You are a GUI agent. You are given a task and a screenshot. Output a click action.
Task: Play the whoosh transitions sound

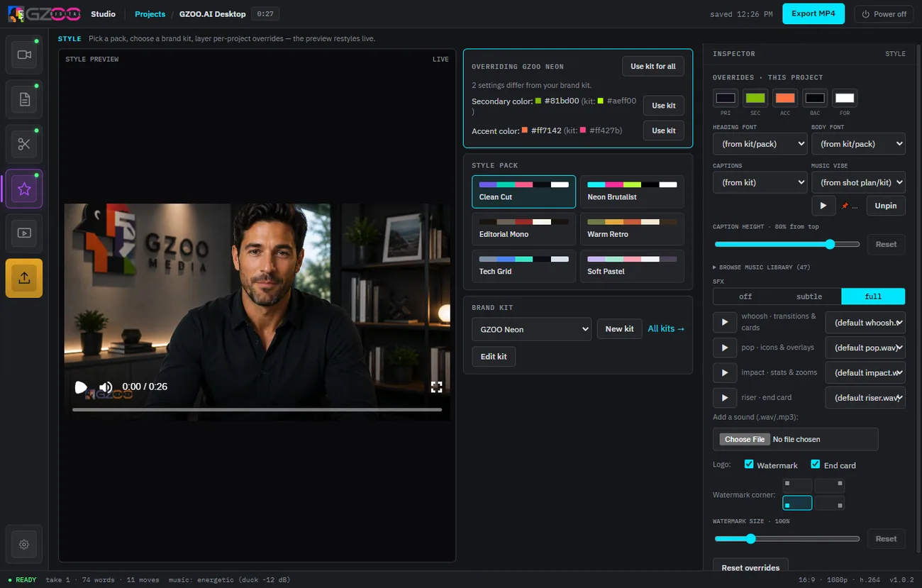pos(724,322)
